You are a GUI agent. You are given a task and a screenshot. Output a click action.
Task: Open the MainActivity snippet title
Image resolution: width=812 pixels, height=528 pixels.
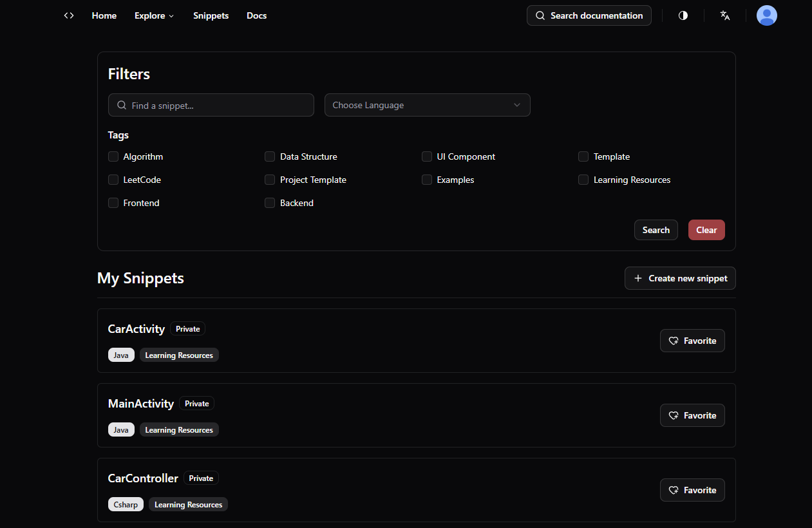tap(141, 403)
